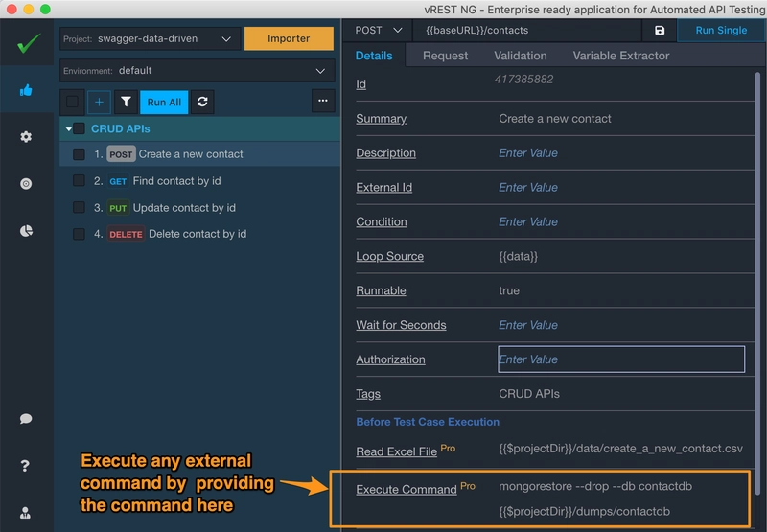Viewport: 767px width, 532px height.
Task: Check the CRUD APIs suite checkbox
Action: [79, 128]
